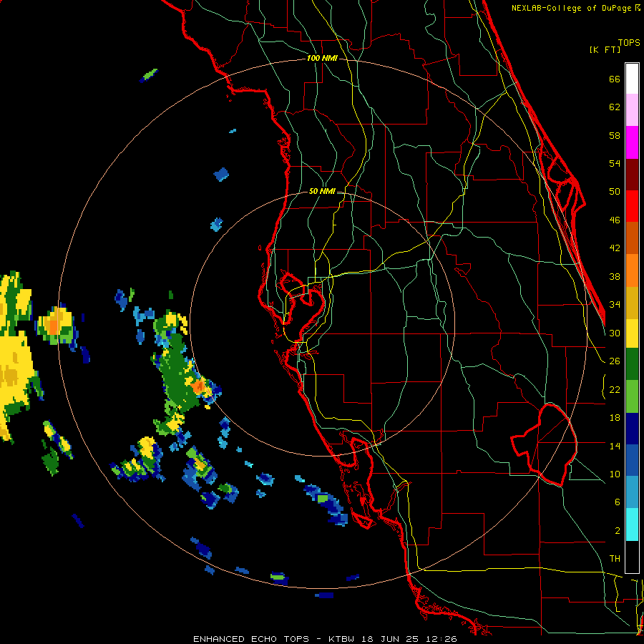Select the bright red 50 kft swatch
Image resolution: width=644 pixels, height=644 pixels.
[x=632, y=206]
